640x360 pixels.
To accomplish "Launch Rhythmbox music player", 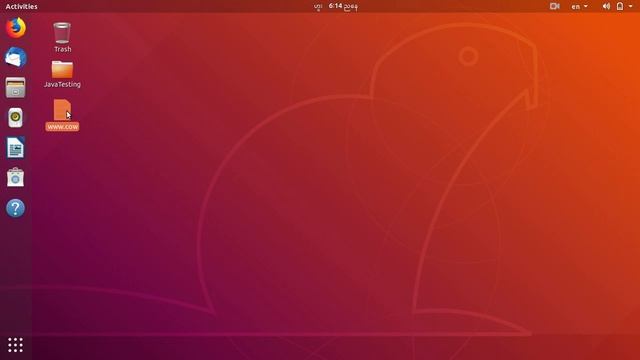I will [x=16, y=118].
